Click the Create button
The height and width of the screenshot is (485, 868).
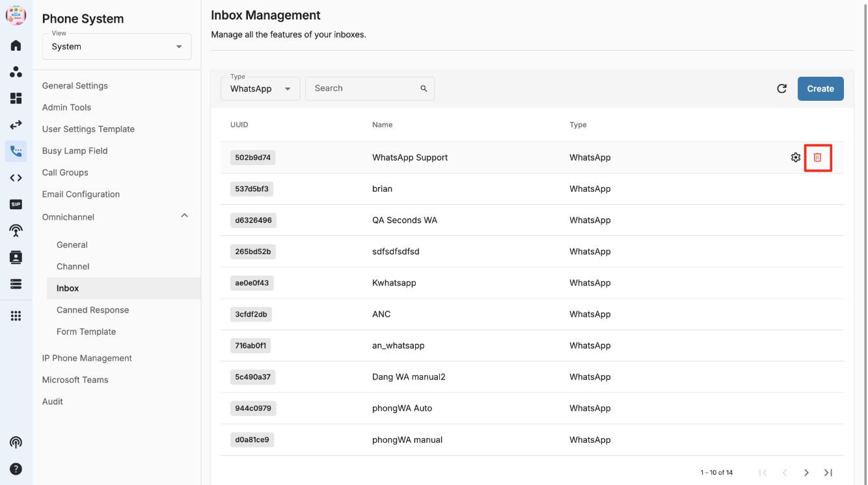click(821, 88)
